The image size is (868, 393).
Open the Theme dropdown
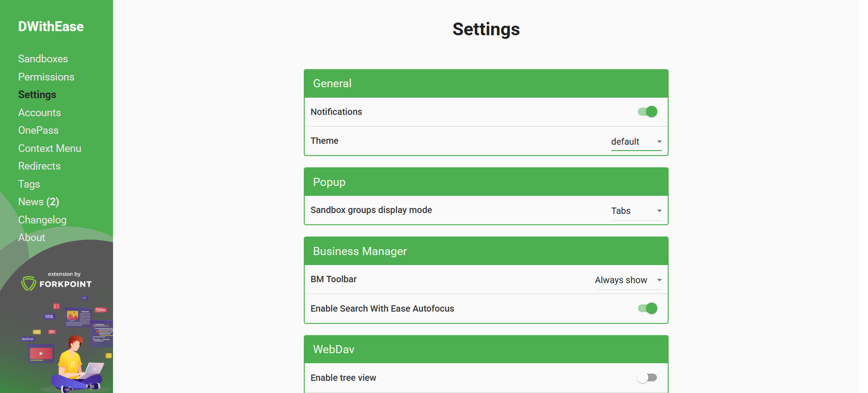(x=636, y=142)
